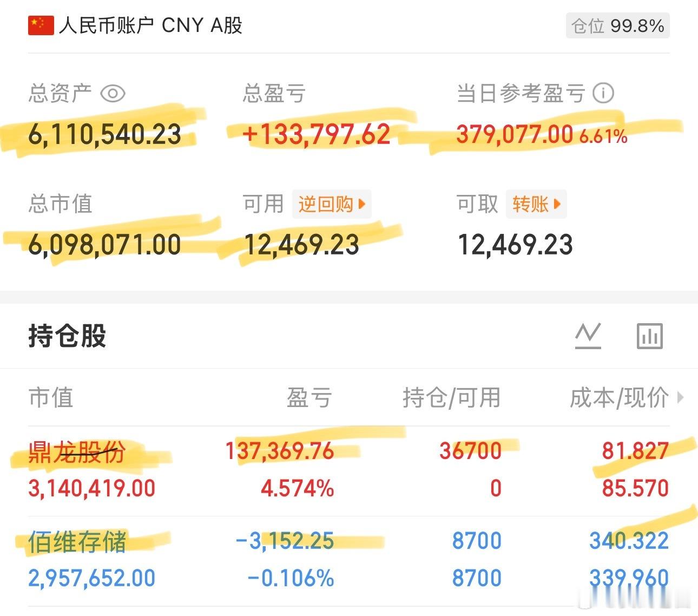
Task: Click the China flag account icon
Action: [41, 25]
